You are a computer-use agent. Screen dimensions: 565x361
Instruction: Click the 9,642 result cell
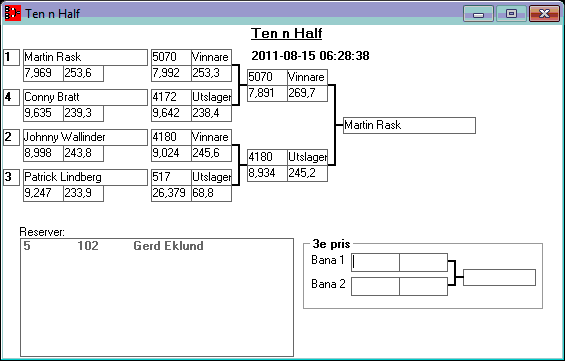pos(171,113)
